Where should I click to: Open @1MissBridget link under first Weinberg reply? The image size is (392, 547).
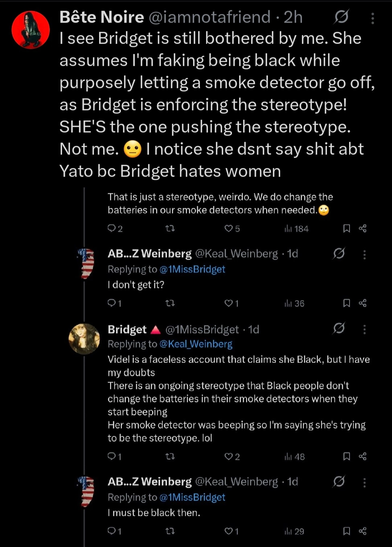192,269
